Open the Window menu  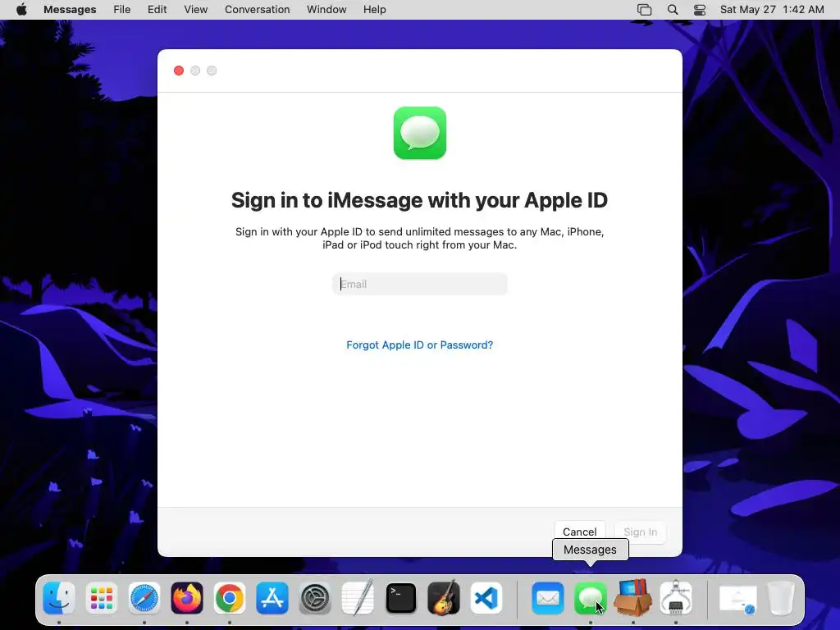point(326,10)
